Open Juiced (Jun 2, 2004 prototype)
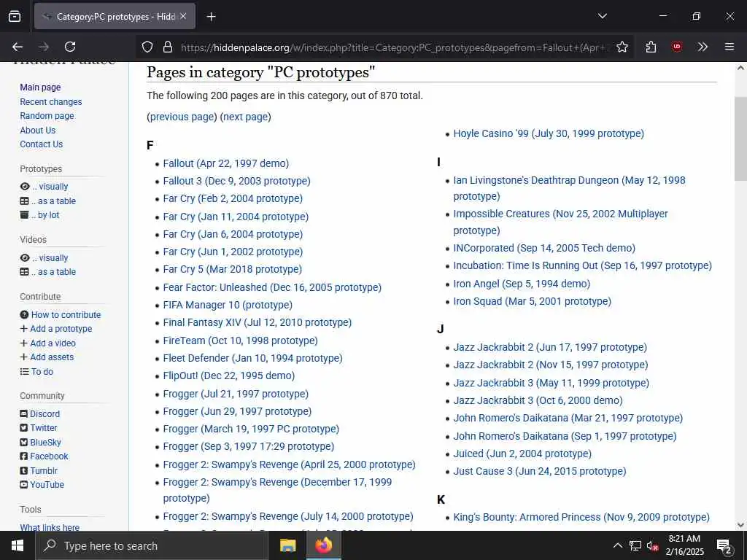 [x=522, y=454]
